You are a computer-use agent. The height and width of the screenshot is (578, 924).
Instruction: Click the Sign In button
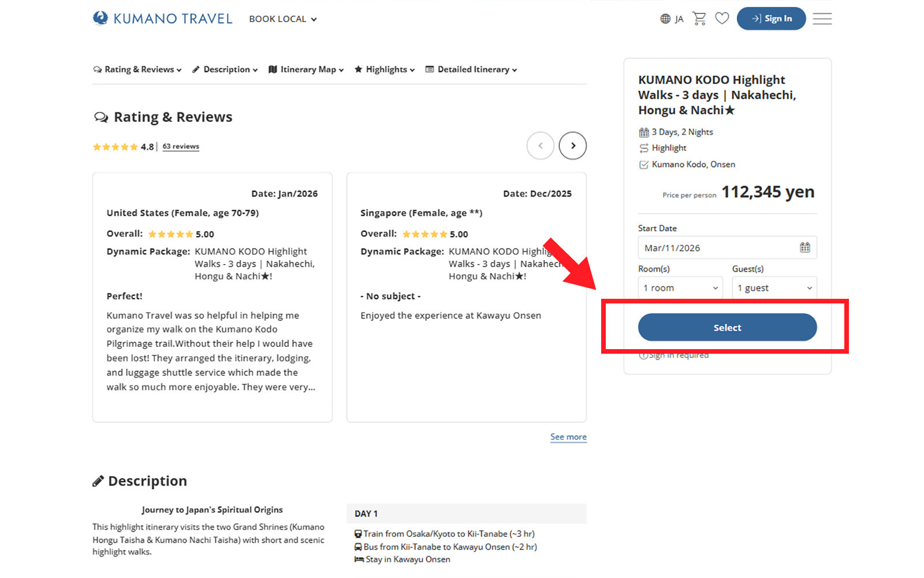tap(771, 18)
